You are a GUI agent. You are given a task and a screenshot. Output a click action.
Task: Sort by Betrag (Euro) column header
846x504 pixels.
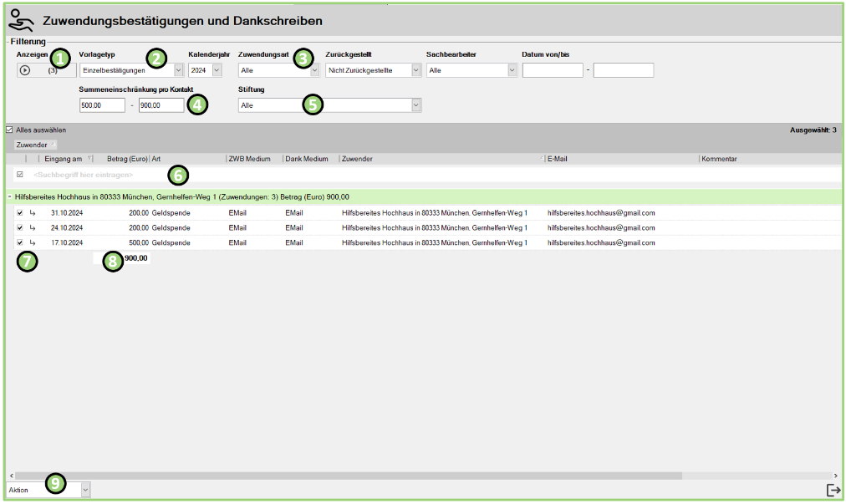(127, 159)
